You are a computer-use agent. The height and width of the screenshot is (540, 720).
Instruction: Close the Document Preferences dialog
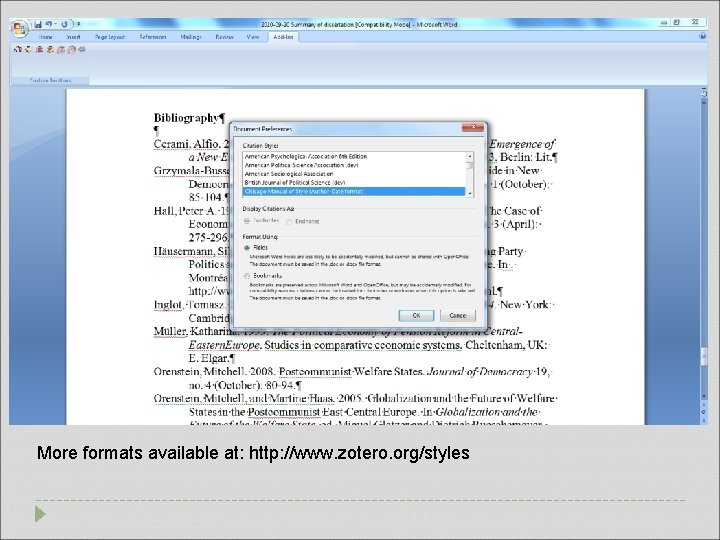point(472,127)
